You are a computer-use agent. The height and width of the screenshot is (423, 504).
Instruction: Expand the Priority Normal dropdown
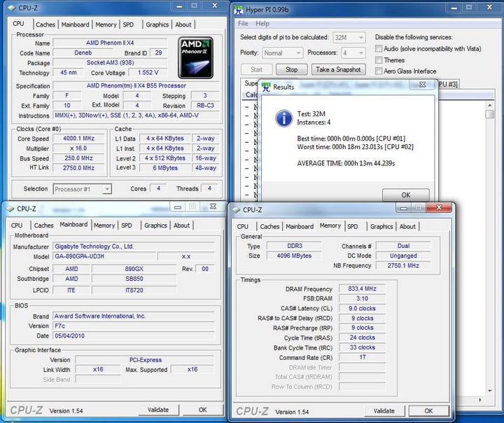click(283, 53)
